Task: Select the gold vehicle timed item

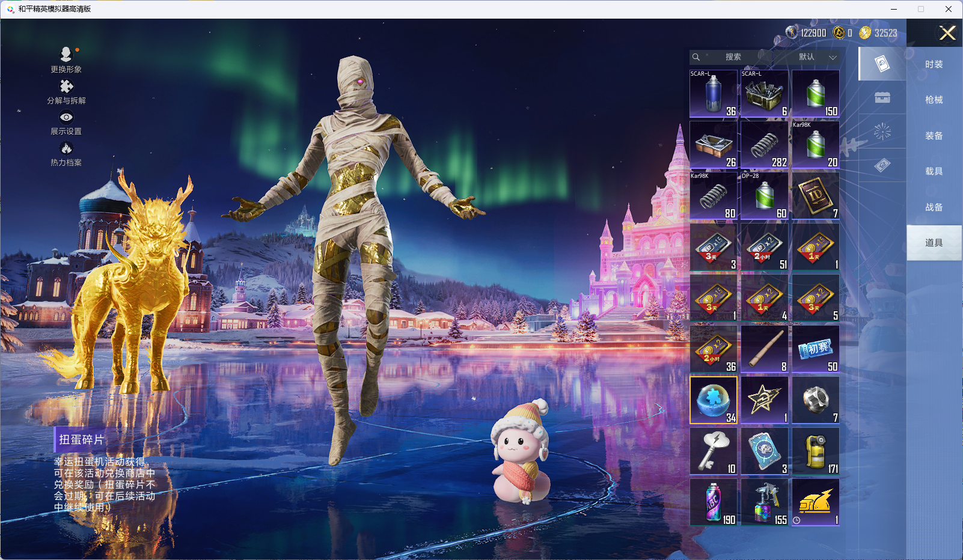Action: pyautogui.click(x=815, y=502)
